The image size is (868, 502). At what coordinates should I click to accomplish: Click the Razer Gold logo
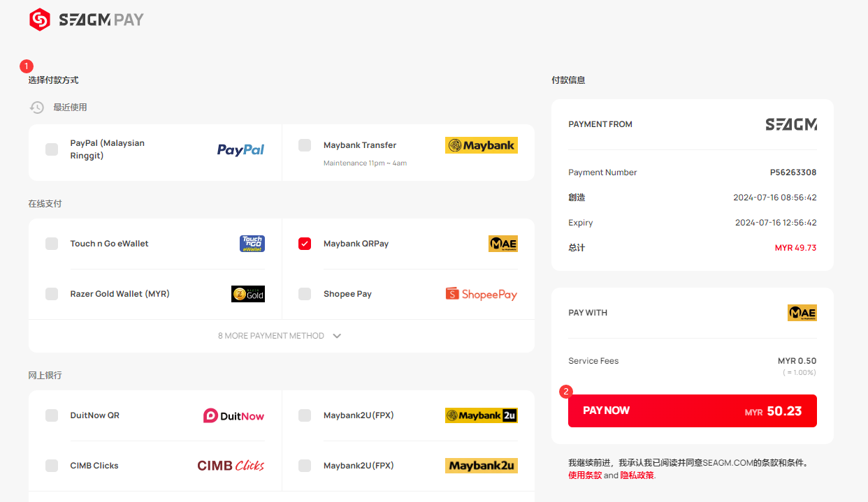[x=248, y=294]
